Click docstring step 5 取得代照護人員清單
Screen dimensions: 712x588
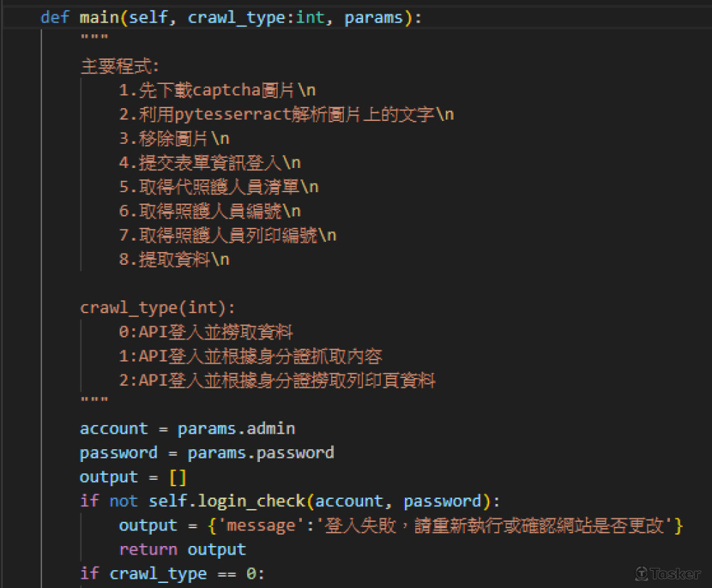[x=219, y=187]
